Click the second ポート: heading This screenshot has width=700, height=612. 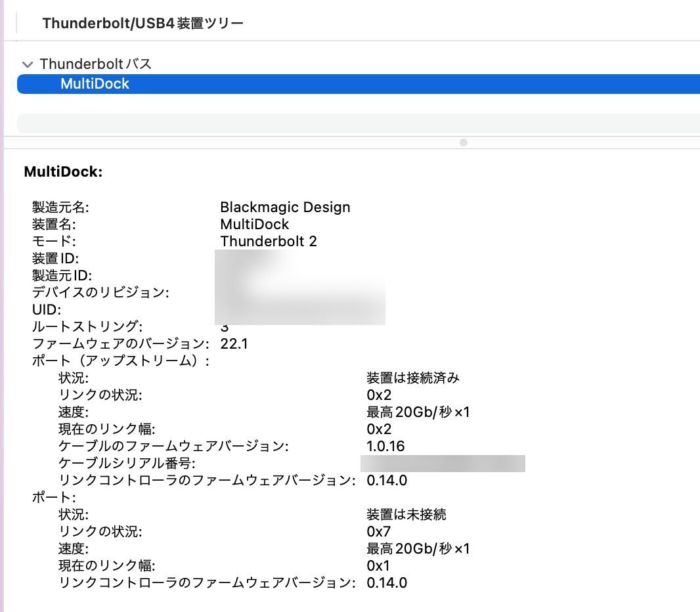[x=54, y=497]
